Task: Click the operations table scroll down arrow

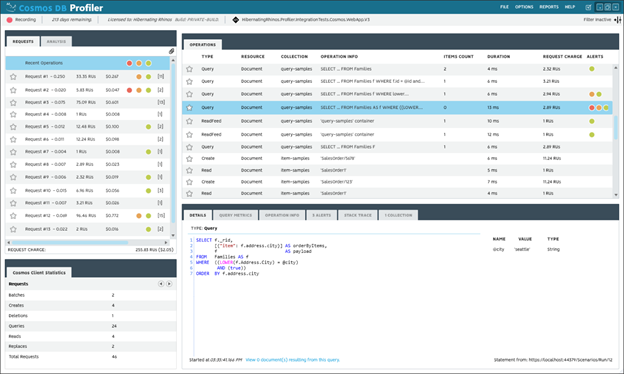Action: pyautogui.click(x=616, y=195)
